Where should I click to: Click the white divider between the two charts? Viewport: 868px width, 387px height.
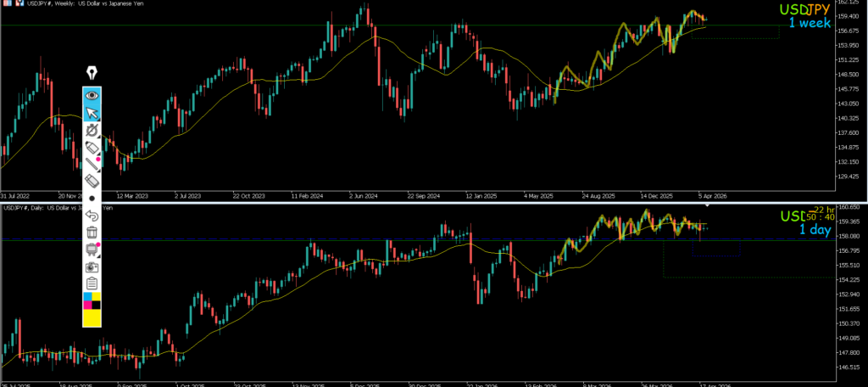click(424, 202)
